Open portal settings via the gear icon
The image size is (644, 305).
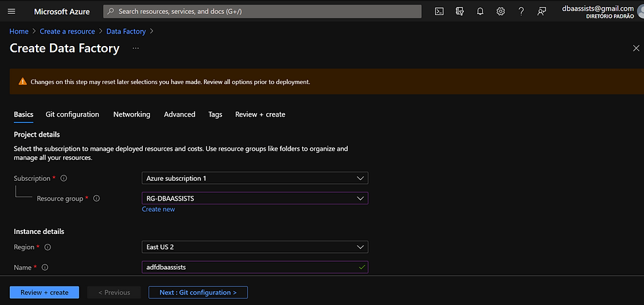(501, 11)
